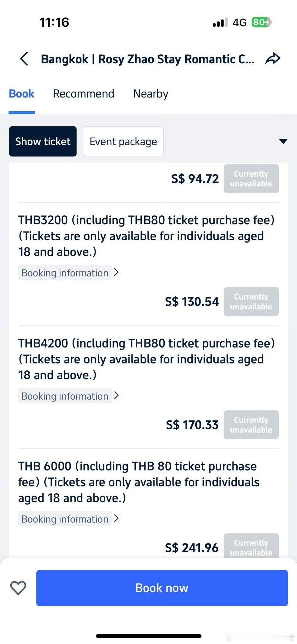297x644 pixels.
Task: Tap the battery indicator in status bar
Action: (261, 22)
